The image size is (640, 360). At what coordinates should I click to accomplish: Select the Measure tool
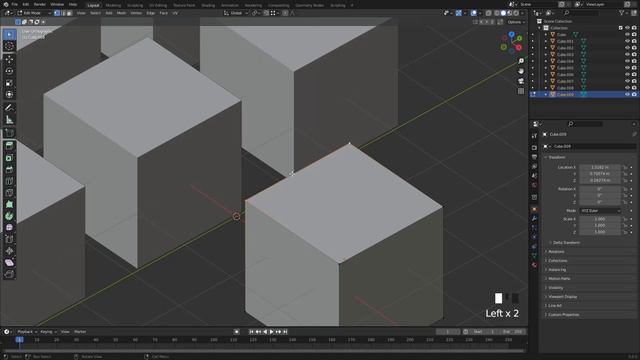point(9,120)
